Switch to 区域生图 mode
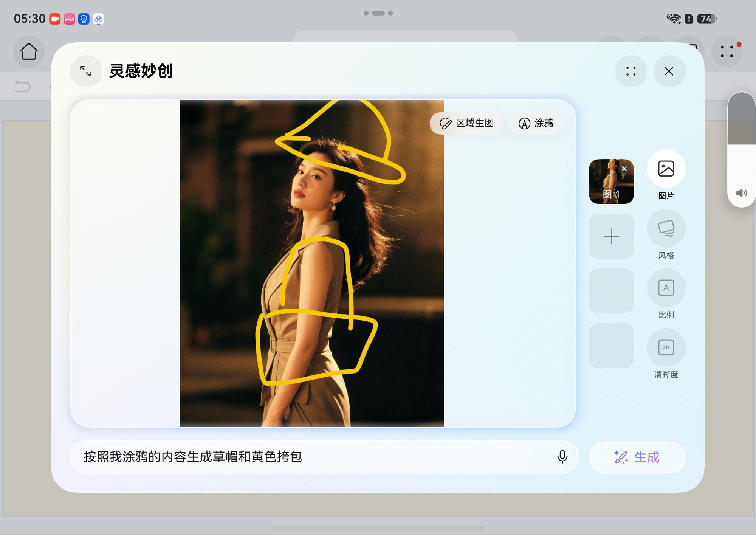The width and height of the screenshot is (756, 535). (467, 123)
